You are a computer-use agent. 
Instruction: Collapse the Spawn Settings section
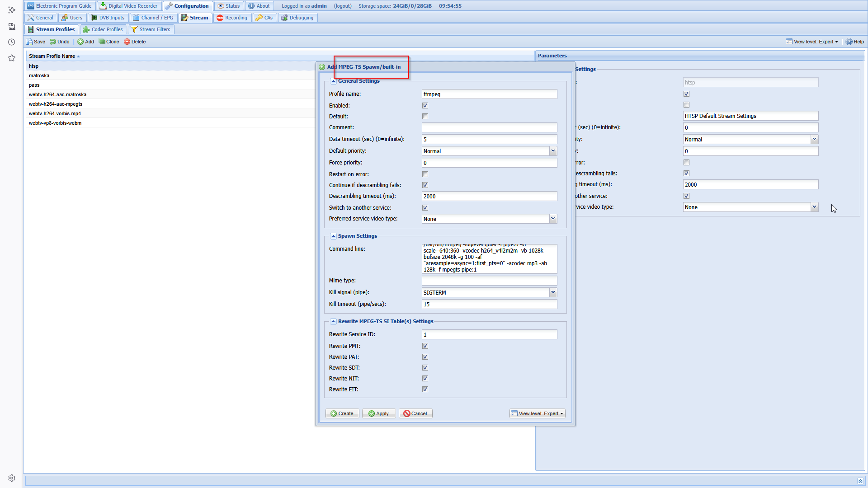(333, 236)
